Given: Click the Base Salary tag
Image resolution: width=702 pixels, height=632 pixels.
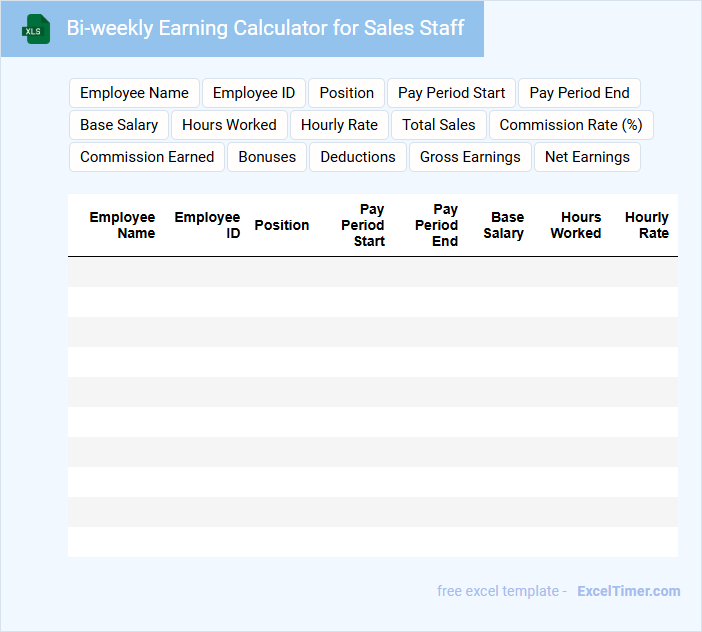Looking at the screenshot, I should 119,125.
